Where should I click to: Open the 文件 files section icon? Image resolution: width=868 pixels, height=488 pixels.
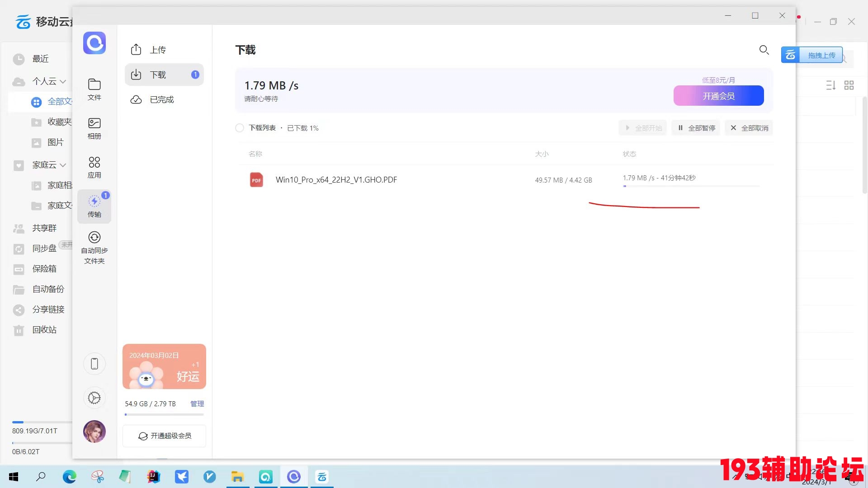click(x=94, y=89)
